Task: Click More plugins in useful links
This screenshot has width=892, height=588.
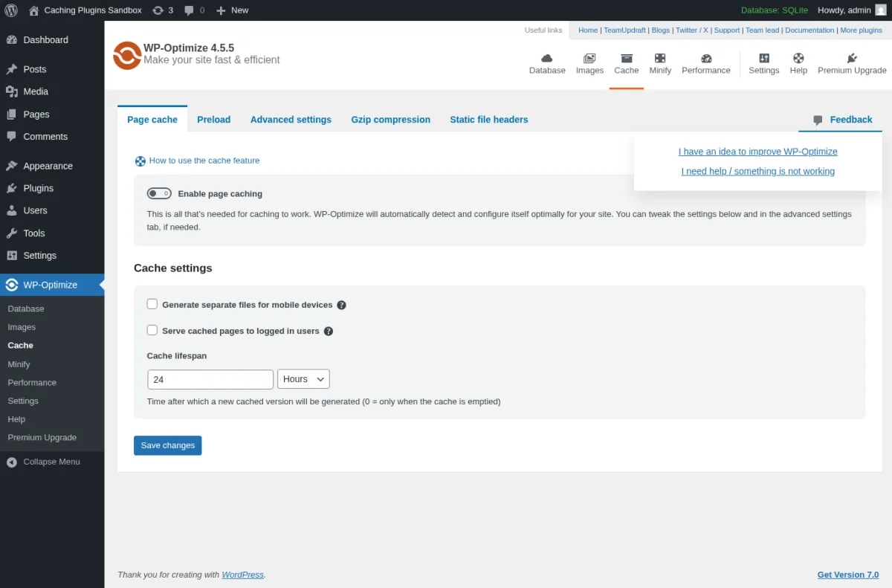Action: [861, 30]
